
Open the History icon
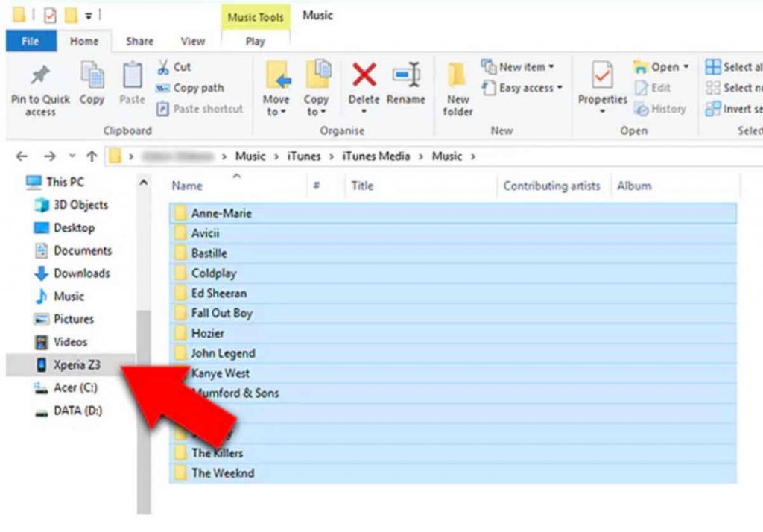click(641, 109)
